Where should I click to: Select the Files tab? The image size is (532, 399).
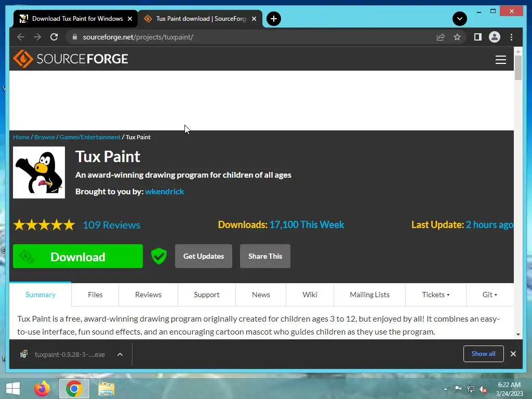pyautogui.click(x=95, y=295)
